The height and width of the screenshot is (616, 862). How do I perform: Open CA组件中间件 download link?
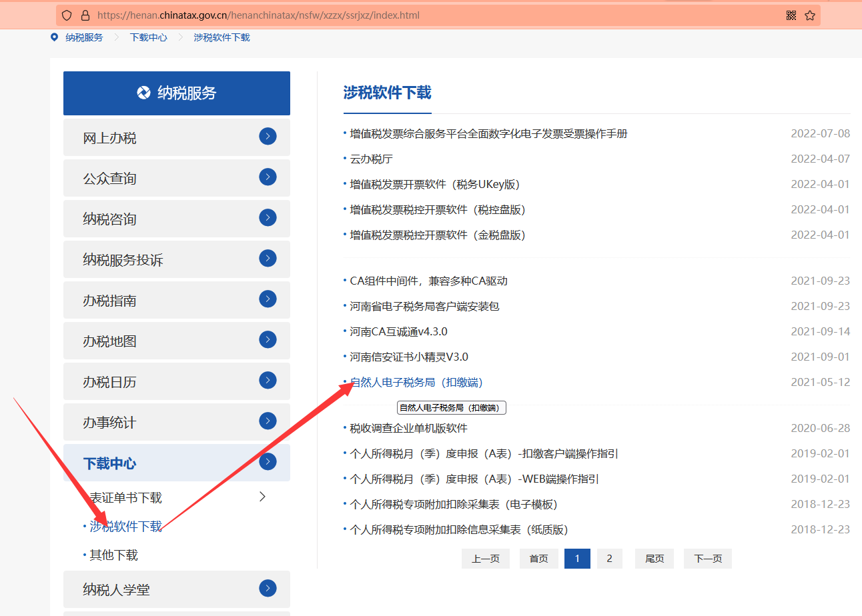428,281
